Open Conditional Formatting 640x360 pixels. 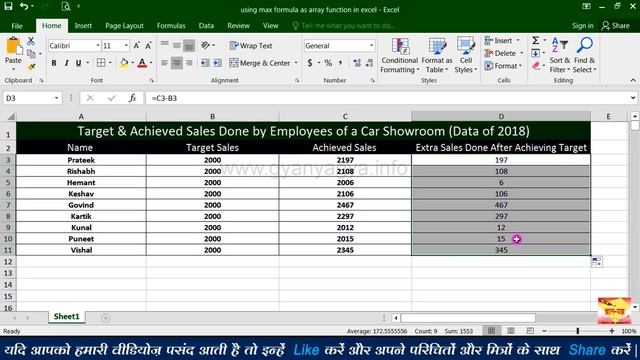400,56
